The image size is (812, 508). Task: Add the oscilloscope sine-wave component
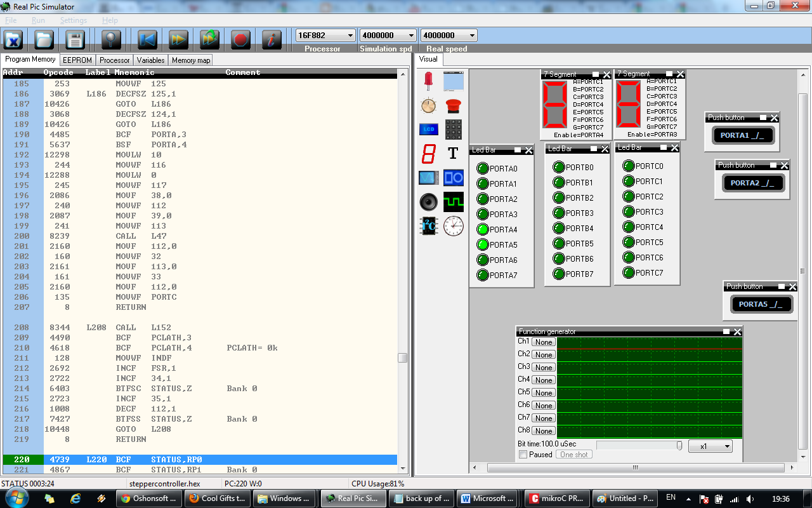tap(429, 177)
